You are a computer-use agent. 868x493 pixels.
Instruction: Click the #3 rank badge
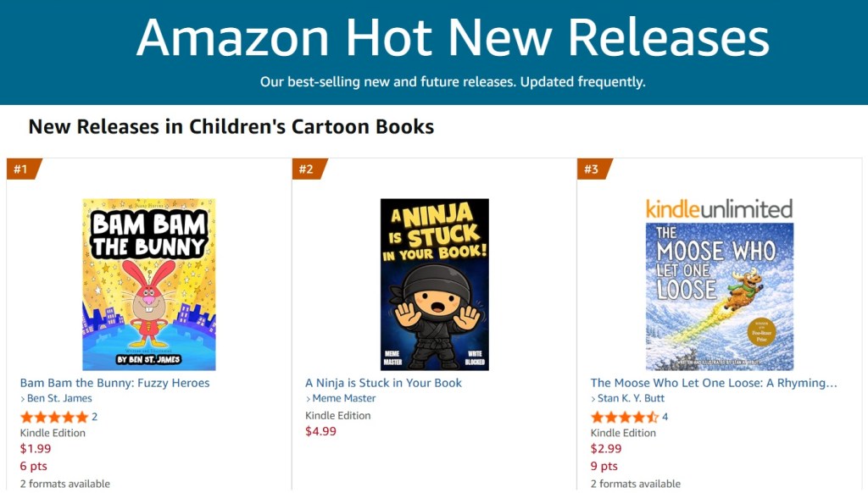[x=592, y=169]
